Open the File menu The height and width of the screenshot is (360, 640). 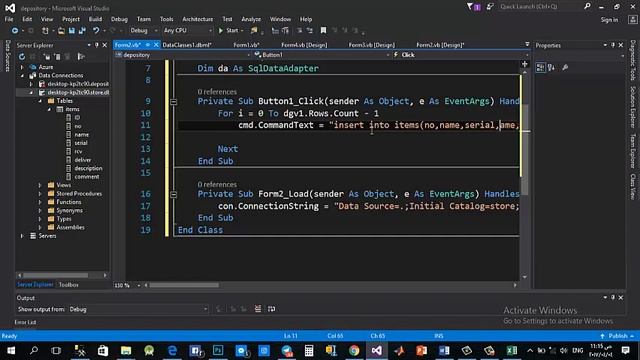pyautogui.click(x=9, y=19)
